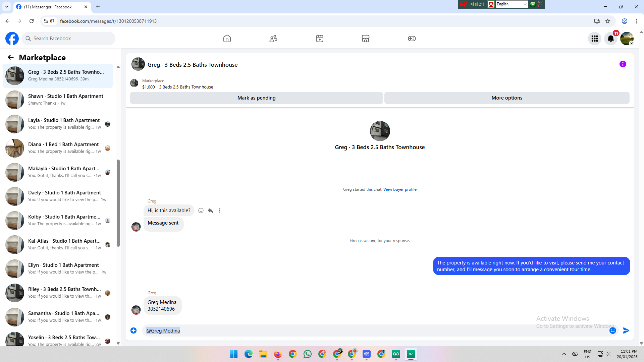Send the typed message
Viewport: 644px width, 362px height.
click(x=626, y=330)
